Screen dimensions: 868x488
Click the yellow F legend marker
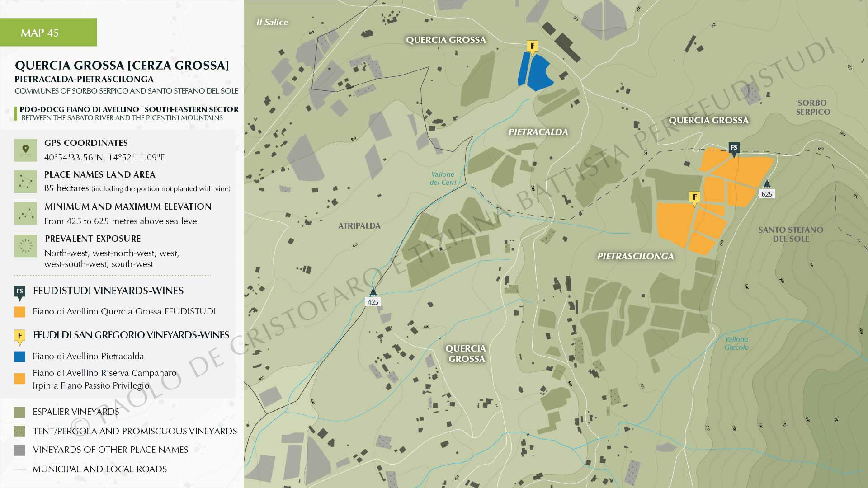[19, 337]
